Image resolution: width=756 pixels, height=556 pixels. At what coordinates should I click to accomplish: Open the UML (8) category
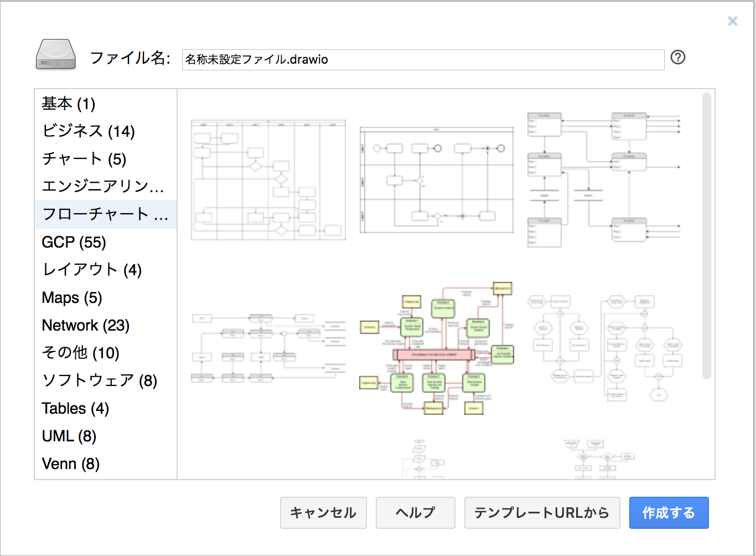point(69,436)
